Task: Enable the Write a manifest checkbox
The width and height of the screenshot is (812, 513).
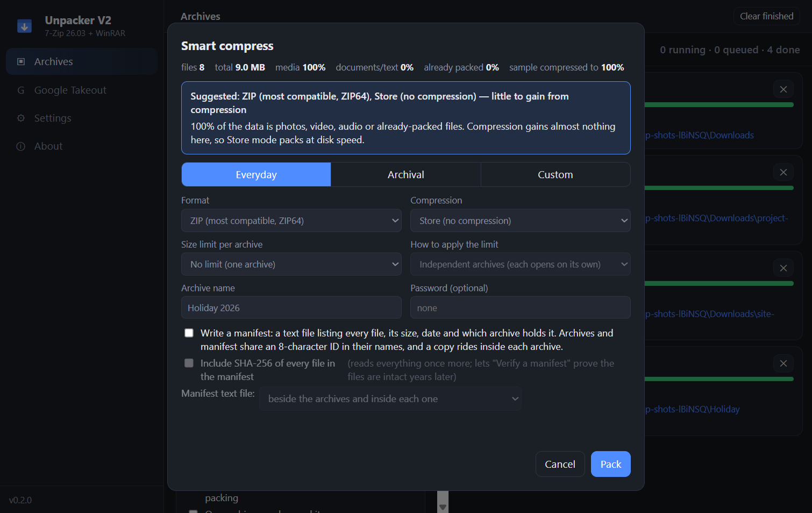Action: coord(189,333)
